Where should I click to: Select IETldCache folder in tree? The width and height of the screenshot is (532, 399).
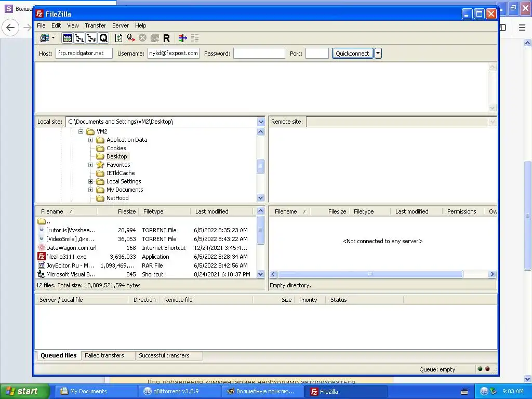point(121,173)
